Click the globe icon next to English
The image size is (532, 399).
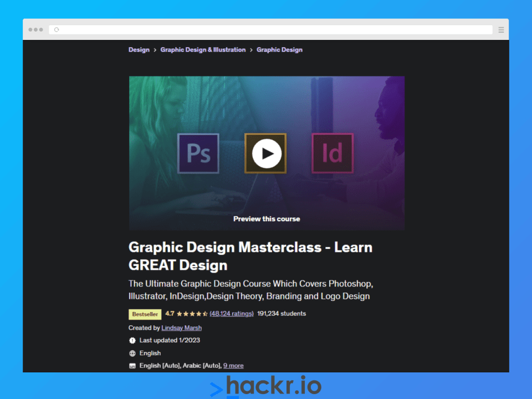(x=131, y=353)
